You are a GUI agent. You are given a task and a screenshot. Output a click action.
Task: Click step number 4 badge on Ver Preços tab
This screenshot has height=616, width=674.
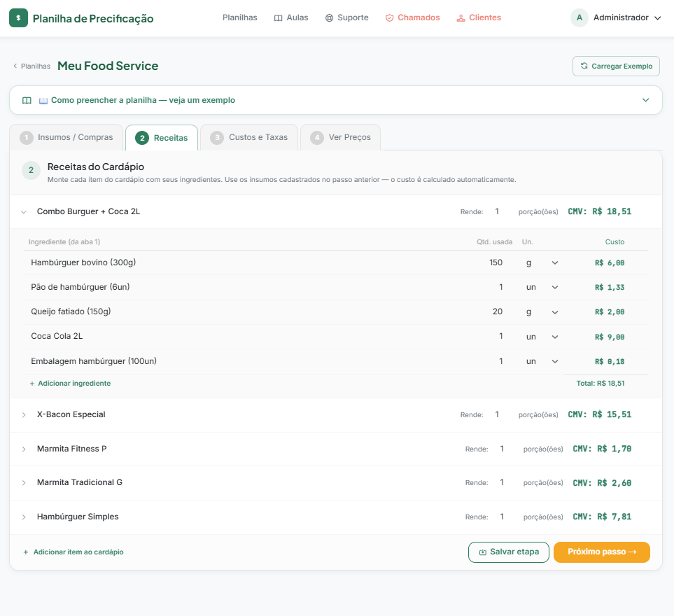coord(317,138)
